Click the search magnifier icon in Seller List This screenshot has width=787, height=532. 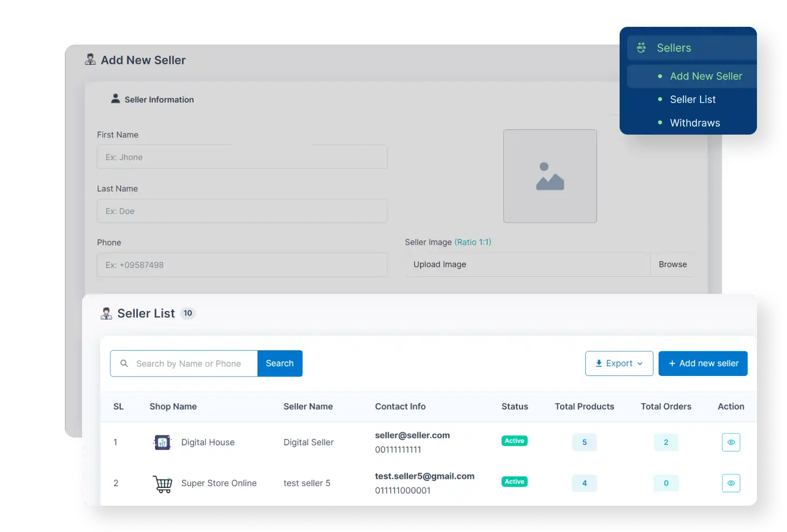(124, 364)
